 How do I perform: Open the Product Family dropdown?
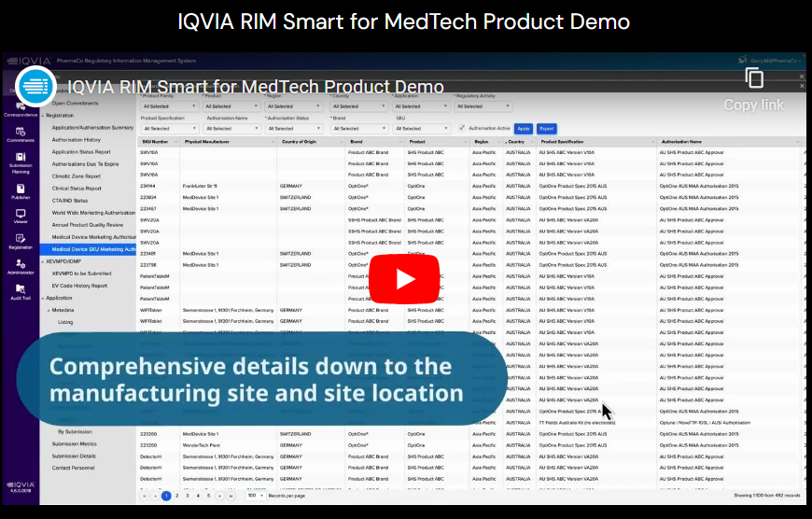click(169, 106)
